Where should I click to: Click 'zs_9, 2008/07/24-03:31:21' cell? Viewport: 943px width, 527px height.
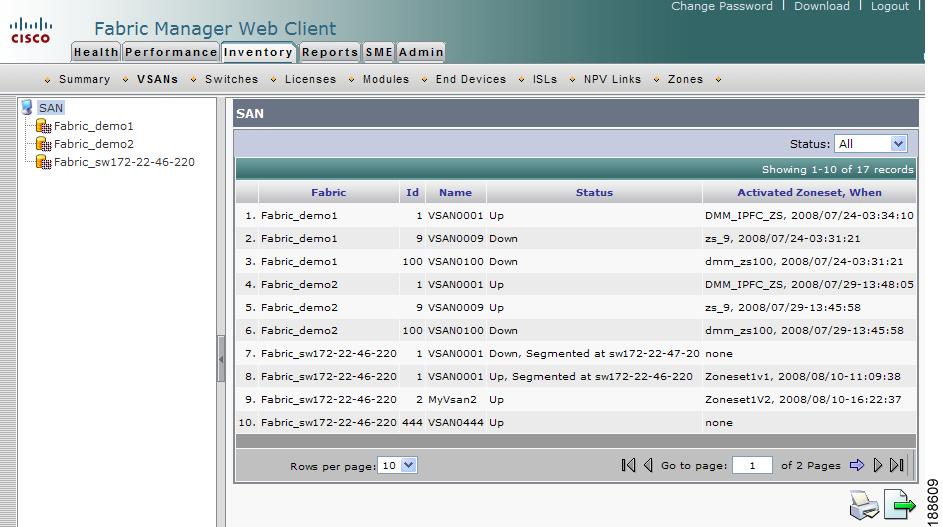(x=782, y=238)
